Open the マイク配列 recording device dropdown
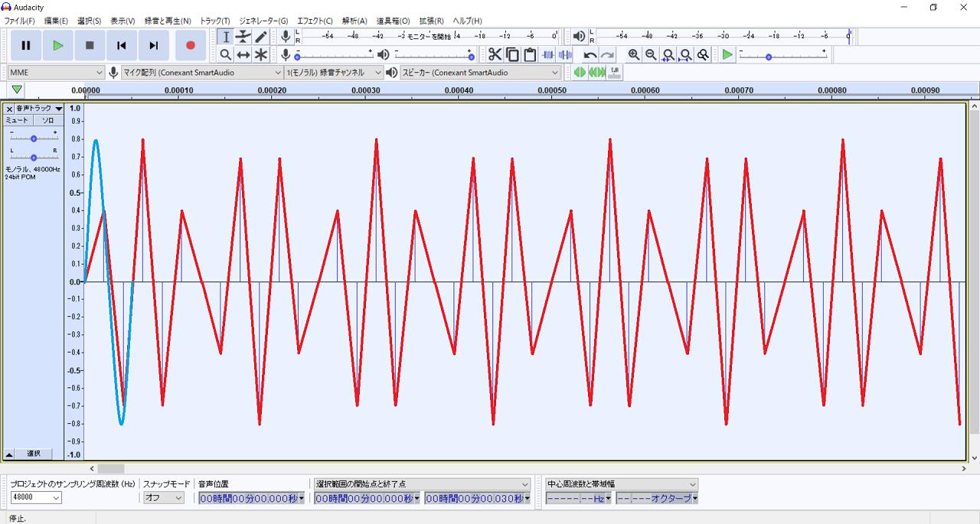Viewport: 980px width, 524px height. point(203,72)
